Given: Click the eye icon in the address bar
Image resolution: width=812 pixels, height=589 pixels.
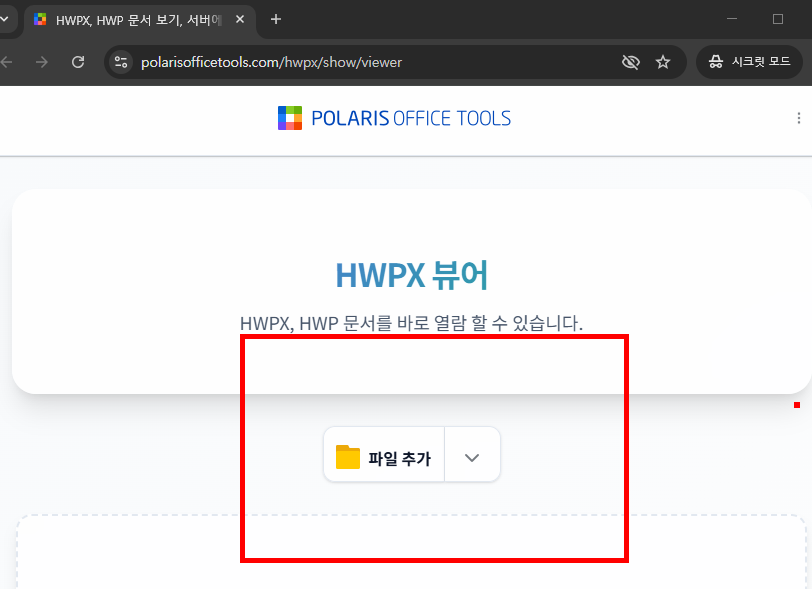Looking at the screenshot, I should coord(631,61).
